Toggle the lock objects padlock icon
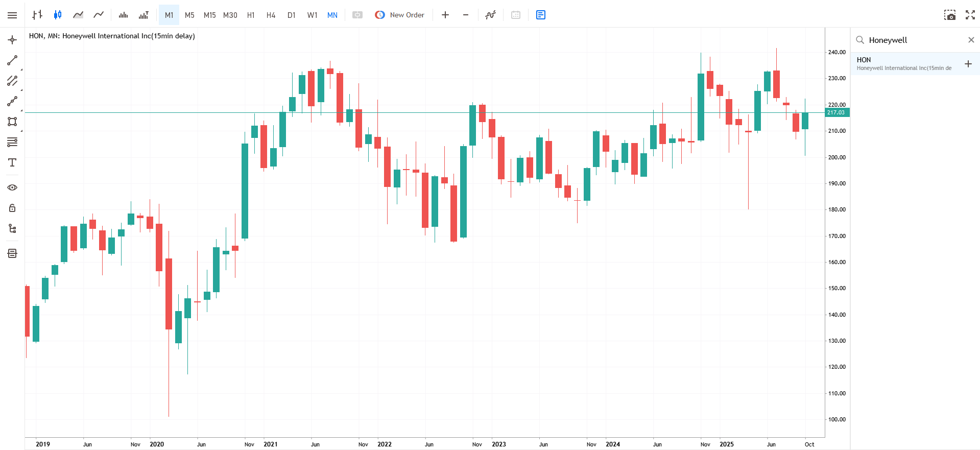 12,208
